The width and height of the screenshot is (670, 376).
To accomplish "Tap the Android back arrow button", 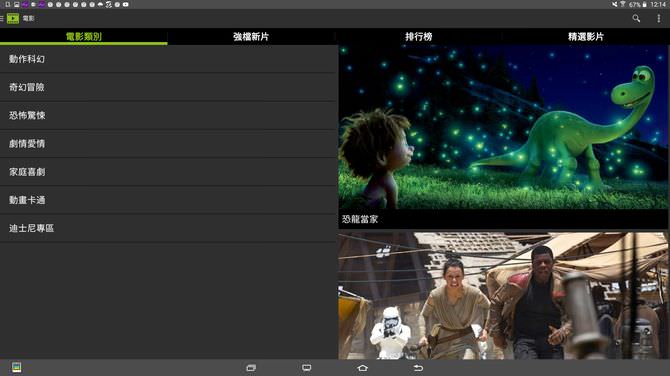I will pos(418,368).
